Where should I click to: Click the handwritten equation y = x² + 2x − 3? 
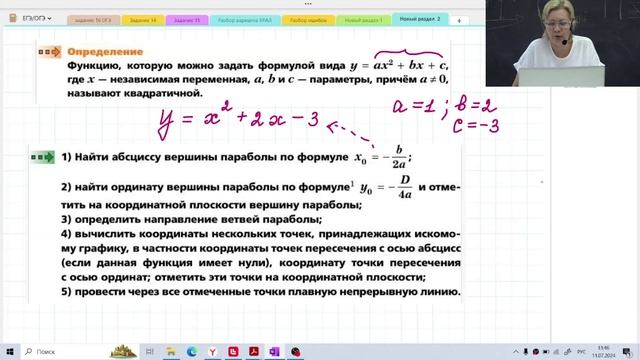point(238,119)
